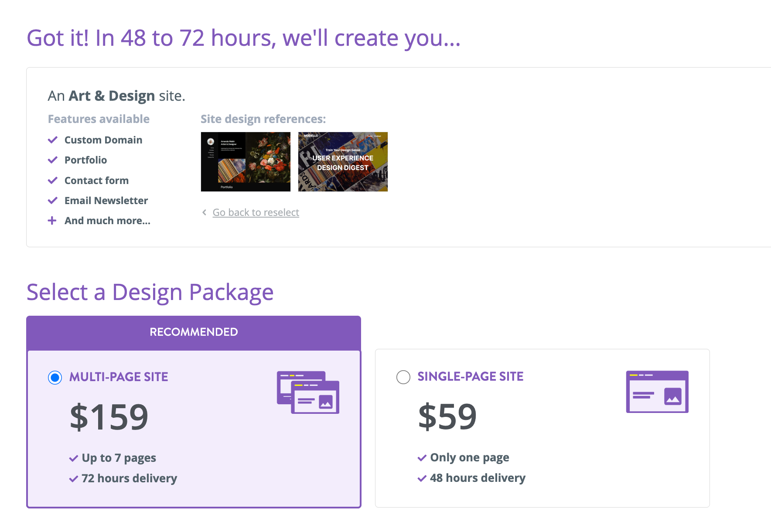The width and height of the screenshot is (771, 532).
Task: Click the checkmark beside Contact form
Action: [x=53, y=181]
